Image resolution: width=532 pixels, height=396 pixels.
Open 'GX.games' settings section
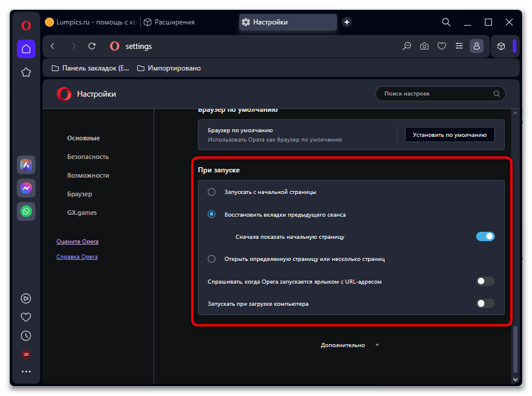(x=82, y=213)
